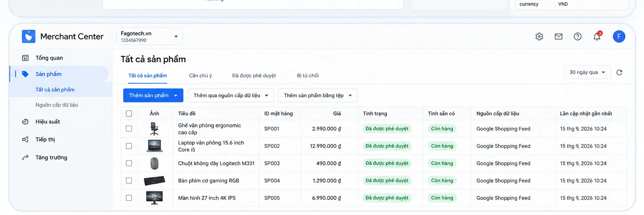The width and height of the screenshot is (644, 215).
Task: Open product Laptop văn phòng 15.6 inch Core i5
Action: coord(211,146)
